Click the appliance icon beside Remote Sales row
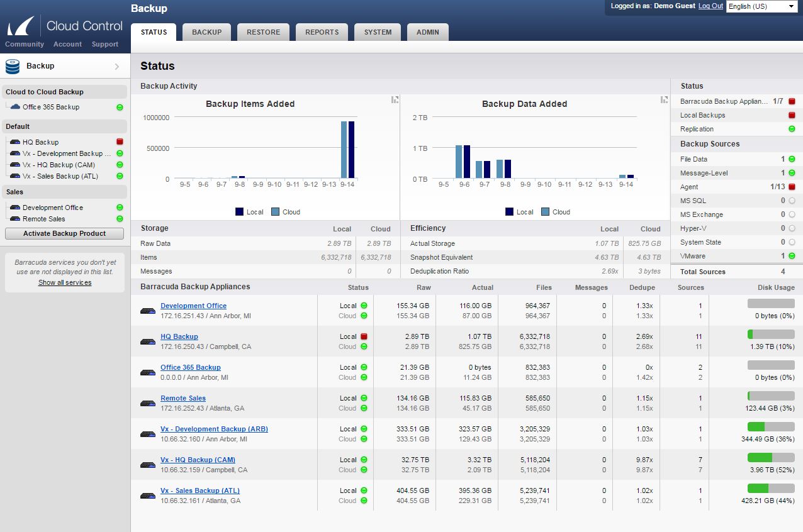This screenshot has height=532, width=803. pyautogui.click(x=148, y=403)
